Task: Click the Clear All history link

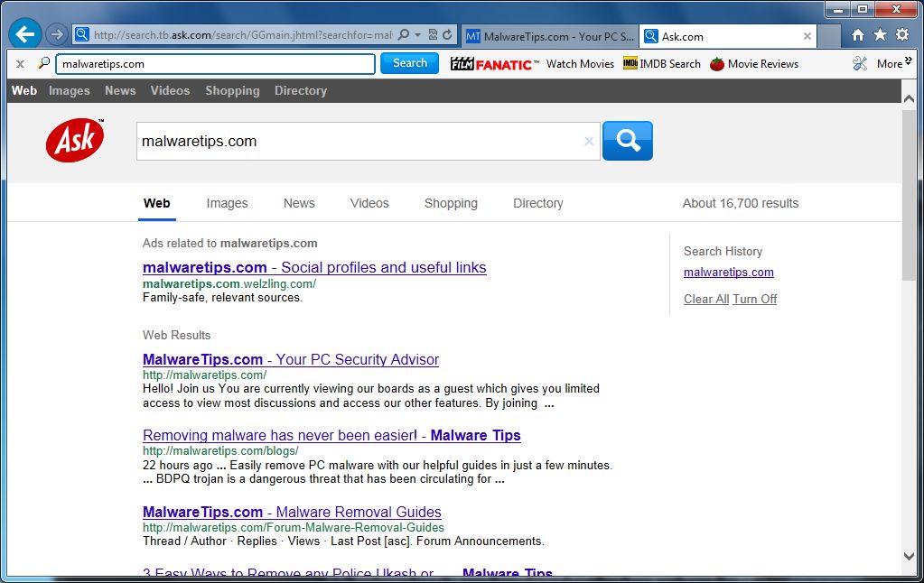Action: pyautogui.click(x=706, y=299)
